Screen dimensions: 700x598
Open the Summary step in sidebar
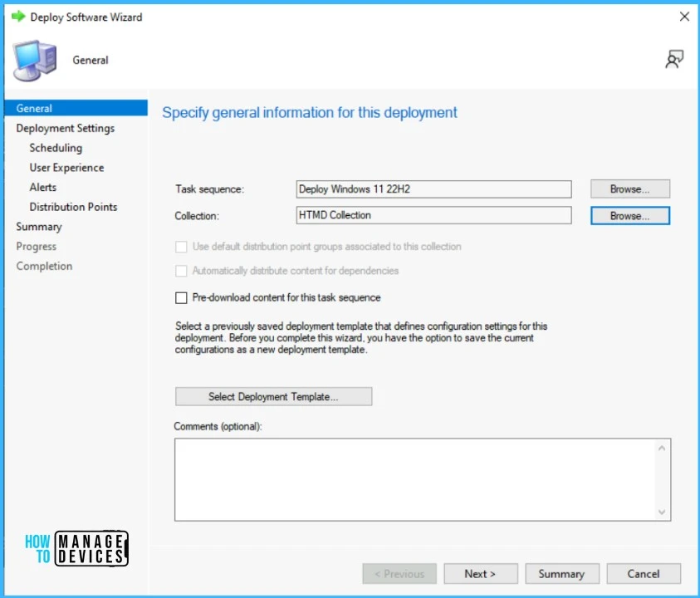click(39, 227)
